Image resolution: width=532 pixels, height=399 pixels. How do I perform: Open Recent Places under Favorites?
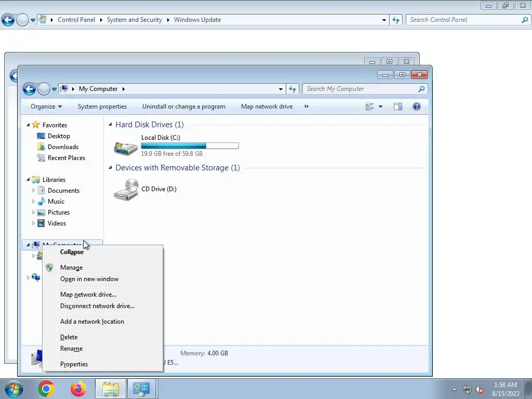pos(66,158)
